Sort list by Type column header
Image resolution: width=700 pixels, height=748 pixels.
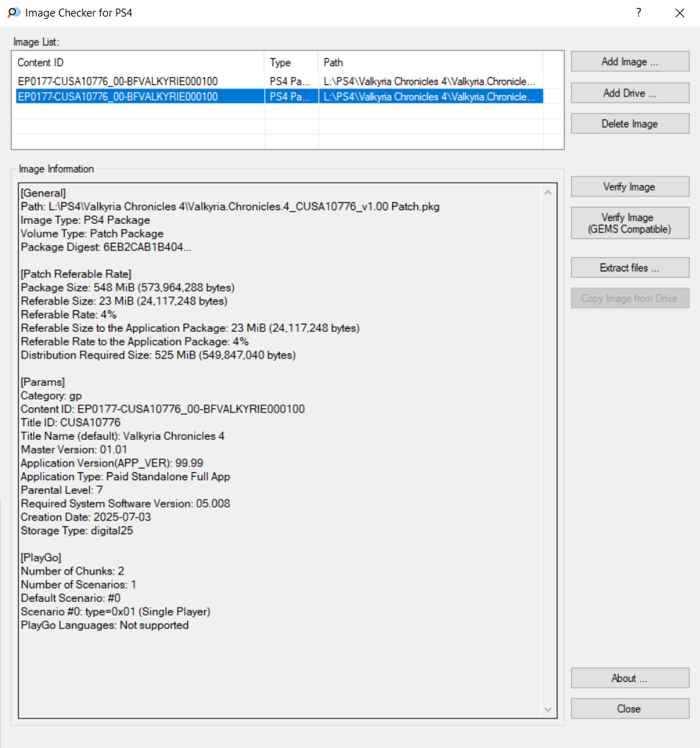pyautogui.click(x=291, y=63)
